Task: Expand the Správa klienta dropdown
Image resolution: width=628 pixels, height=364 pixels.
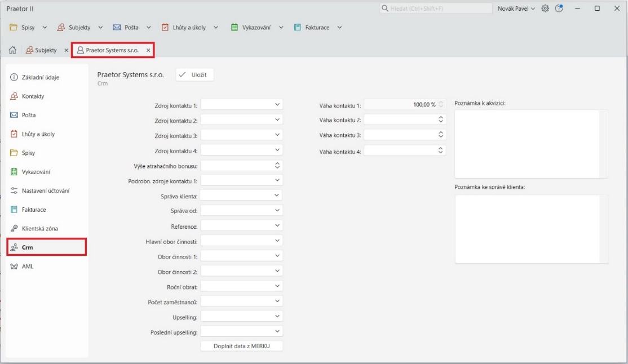Action: coord(276,195)
